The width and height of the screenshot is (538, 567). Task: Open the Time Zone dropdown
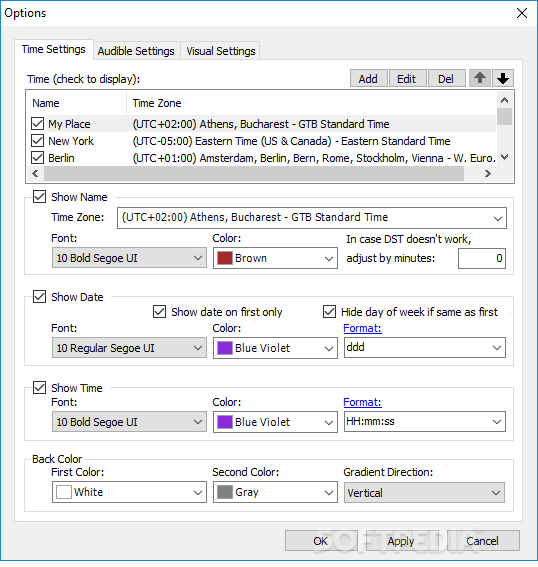(x=312, y=218)
